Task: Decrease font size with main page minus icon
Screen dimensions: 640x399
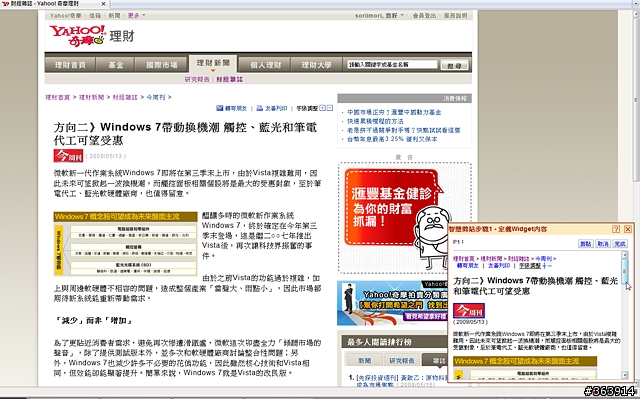Action: coord(330,108)
